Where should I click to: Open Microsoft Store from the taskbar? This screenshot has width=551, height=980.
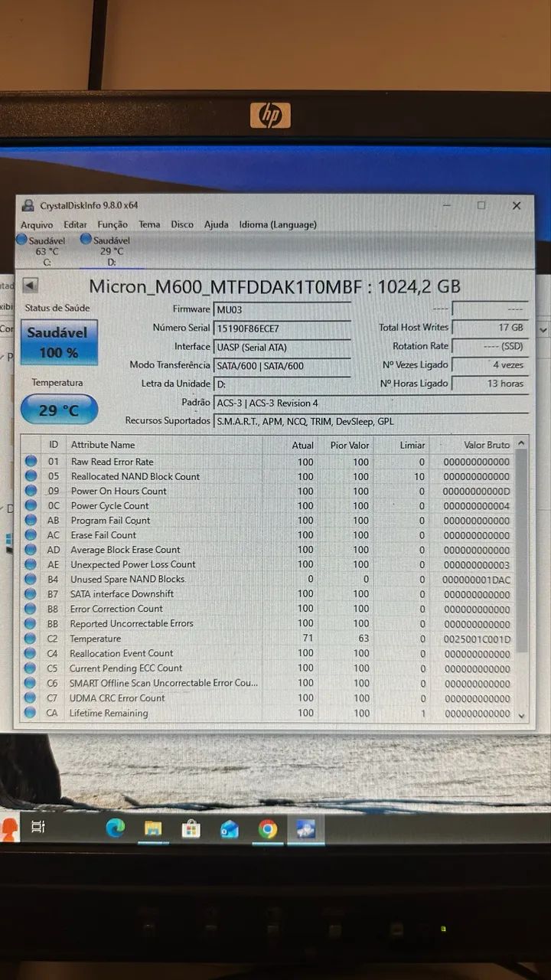191,828
